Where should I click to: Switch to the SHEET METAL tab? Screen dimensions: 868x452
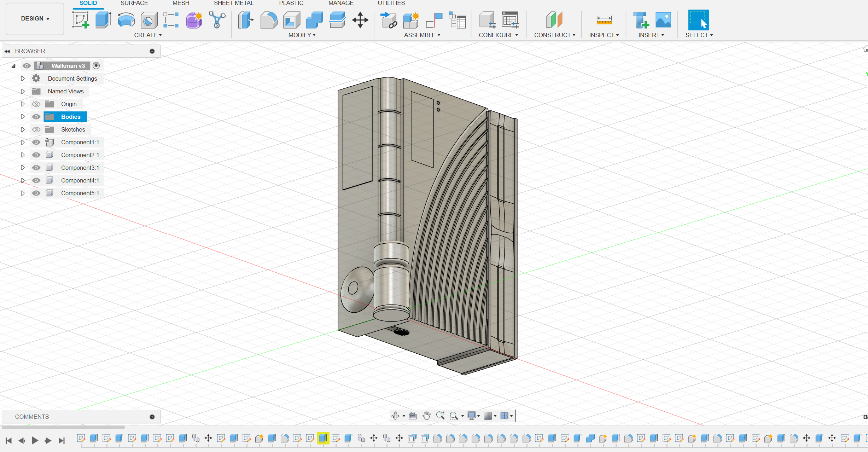click(x=233, y=3)
